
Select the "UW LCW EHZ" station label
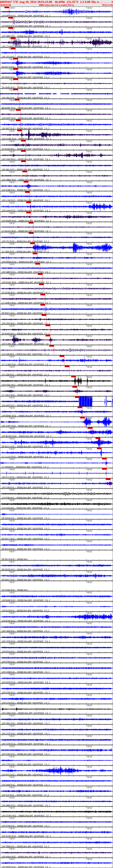click(9, 201)
